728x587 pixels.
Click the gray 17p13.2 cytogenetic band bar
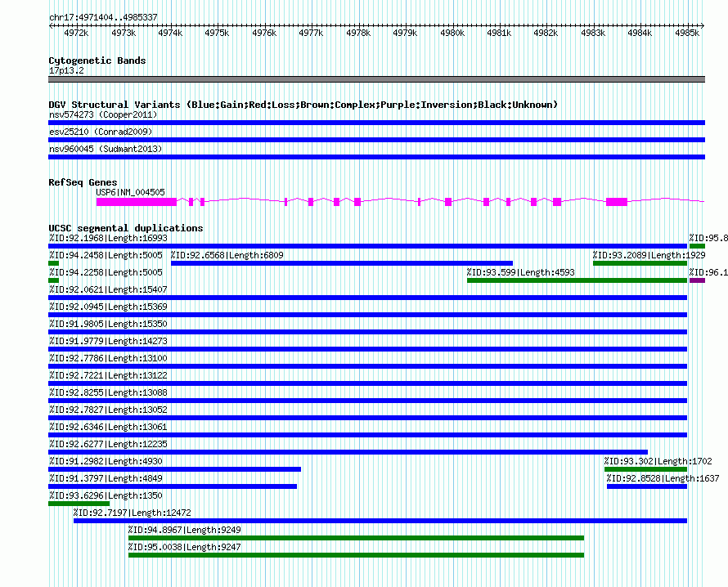[376, 79]
